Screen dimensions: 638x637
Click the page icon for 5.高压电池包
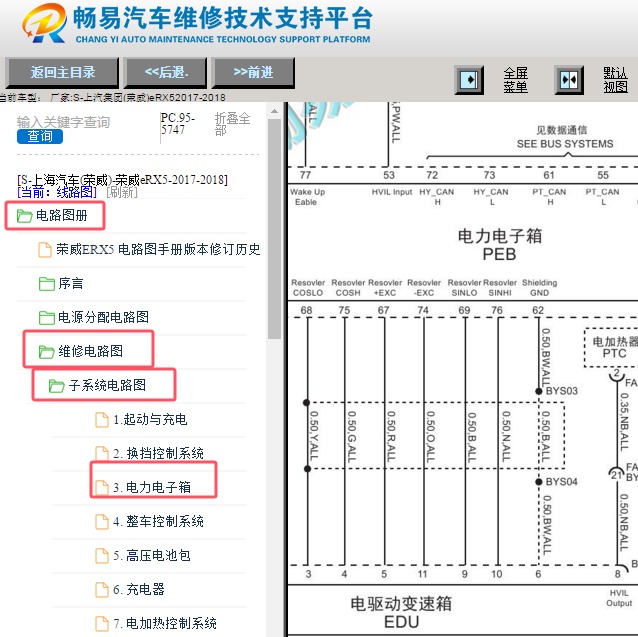tap(102, 556)
